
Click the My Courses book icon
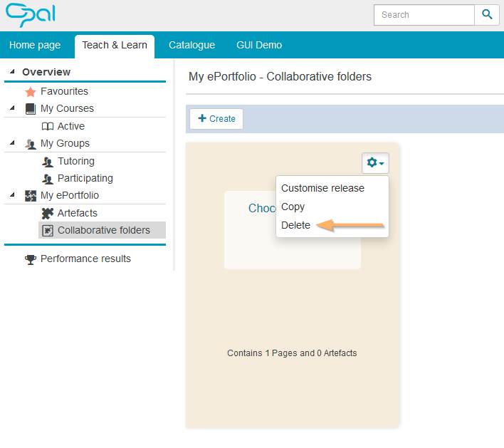click(x=30, y=109)
